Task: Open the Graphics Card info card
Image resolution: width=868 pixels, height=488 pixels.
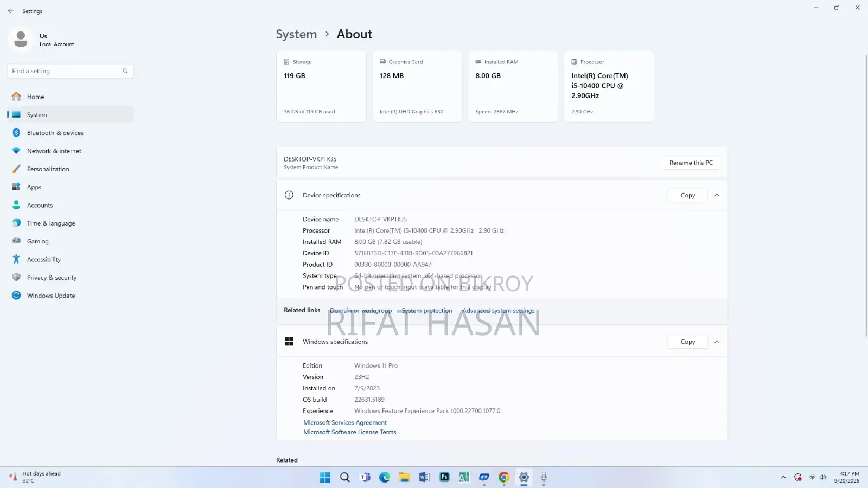Action: click(x=417, y=86)
